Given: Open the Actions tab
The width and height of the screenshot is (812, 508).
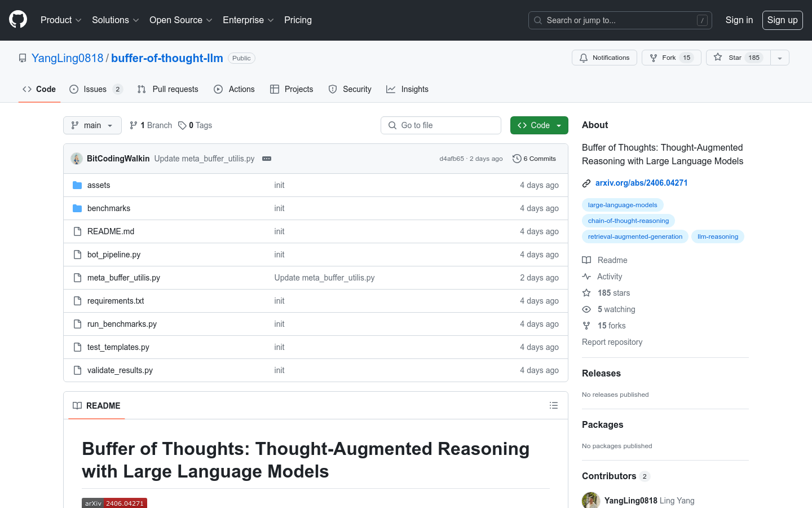Looking at the screenshot, I should coord(234,89).
